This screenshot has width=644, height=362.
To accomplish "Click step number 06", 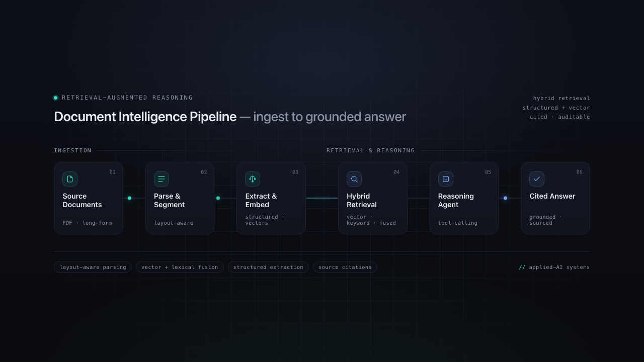I will coord(580,172).
